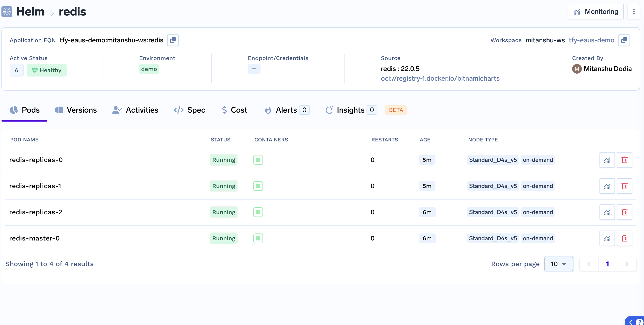Viewport: 644px width, 325px height.
Task: Click the on-demand tag for redis-master-0
Action: click(x=538, y=239)
